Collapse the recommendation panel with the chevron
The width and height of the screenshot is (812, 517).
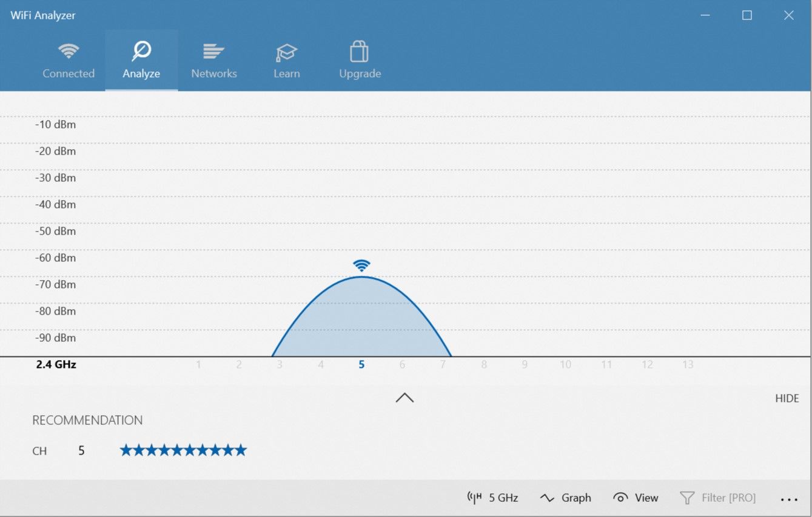pyautogui.click(x=404, y=398)
